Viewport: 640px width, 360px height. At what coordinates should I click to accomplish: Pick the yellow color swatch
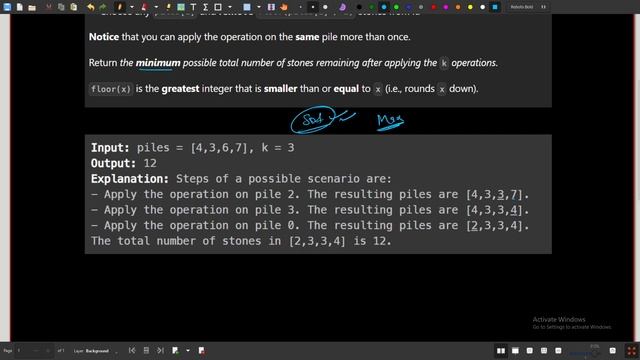470,7
